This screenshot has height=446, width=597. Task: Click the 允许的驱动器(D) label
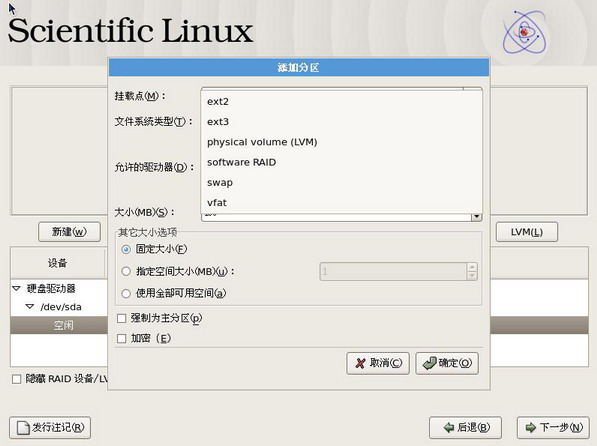[155, 167]
